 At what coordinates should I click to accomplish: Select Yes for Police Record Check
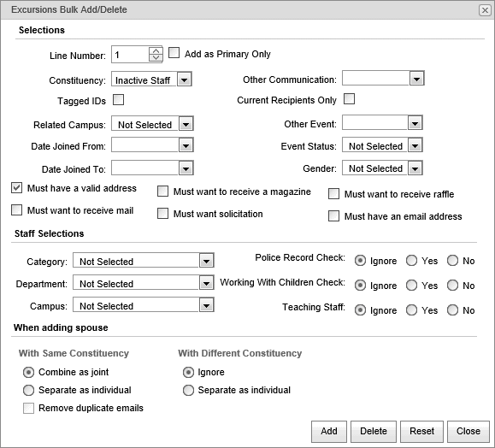(x=412, y=261)
